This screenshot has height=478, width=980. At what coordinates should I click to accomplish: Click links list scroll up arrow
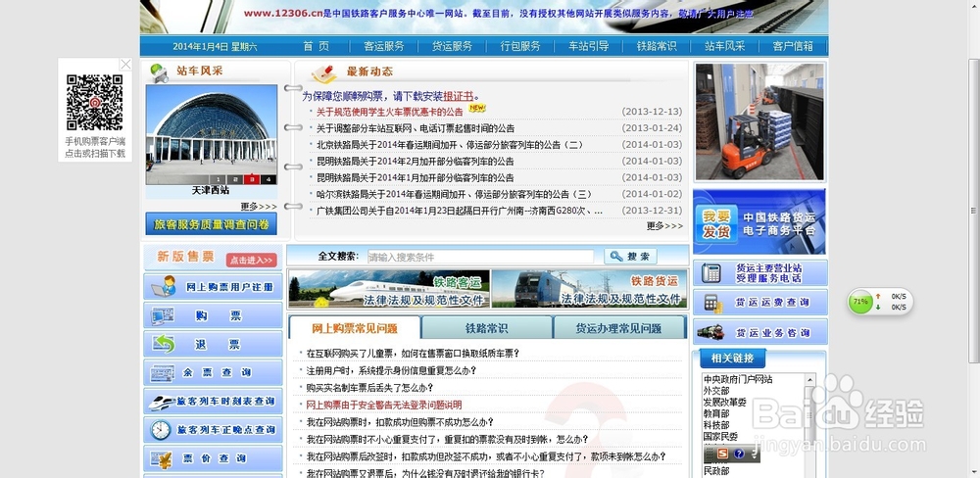[810, 379]
